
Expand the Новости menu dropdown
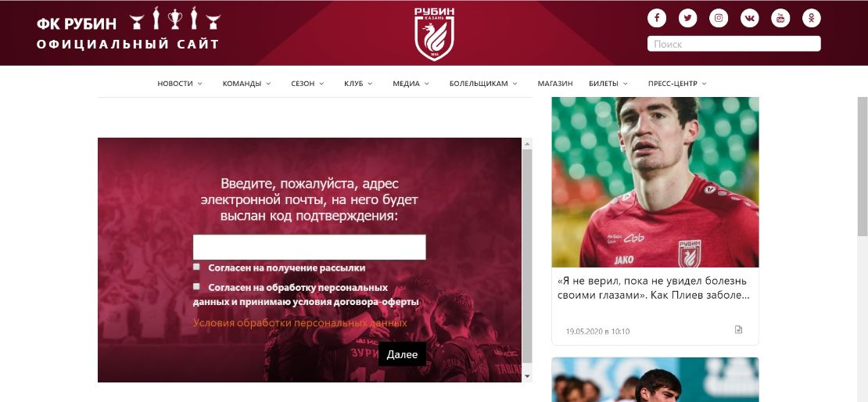[180, 84]
